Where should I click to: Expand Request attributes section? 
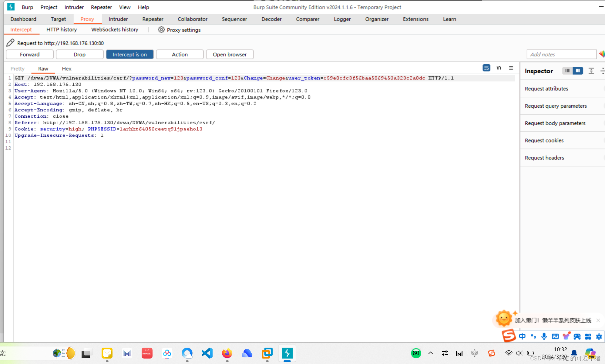tap(563, 88)
